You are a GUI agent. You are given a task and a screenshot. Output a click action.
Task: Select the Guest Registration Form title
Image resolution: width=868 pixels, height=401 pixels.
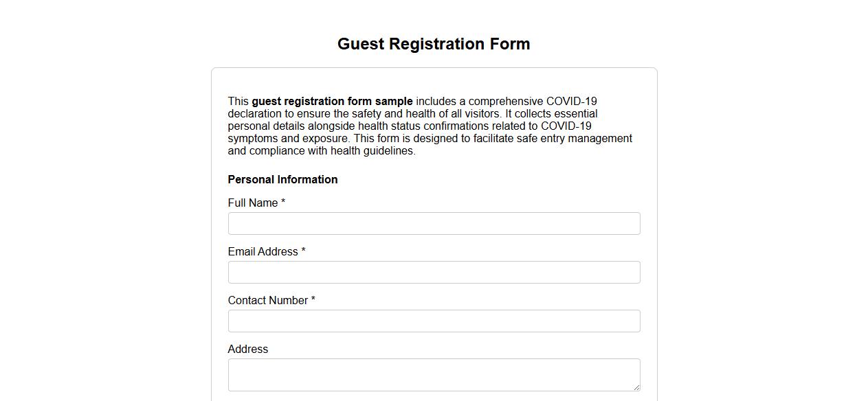pos(433,43)
